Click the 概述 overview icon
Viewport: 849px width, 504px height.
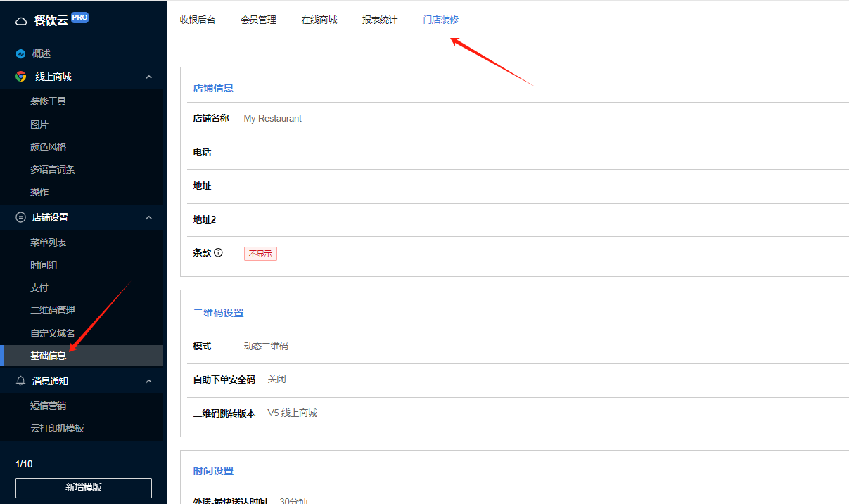click(x=21, y=53)
